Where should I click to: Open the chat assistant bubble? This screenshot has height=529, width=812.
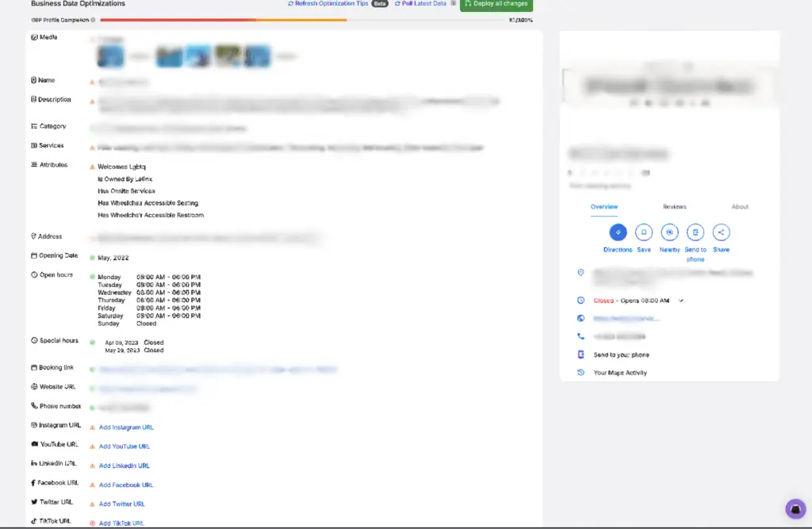point(795,508)
